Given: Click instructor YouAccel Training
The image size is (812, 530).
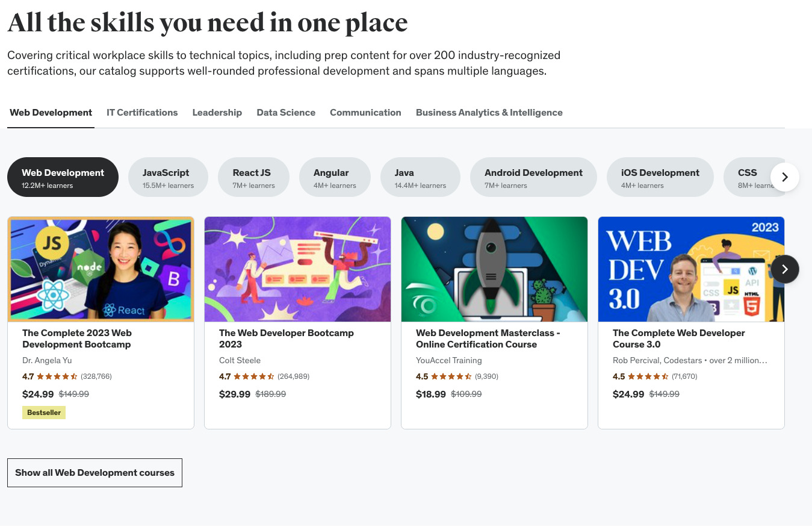Looking at the screenshot, I should click(449, 360).
